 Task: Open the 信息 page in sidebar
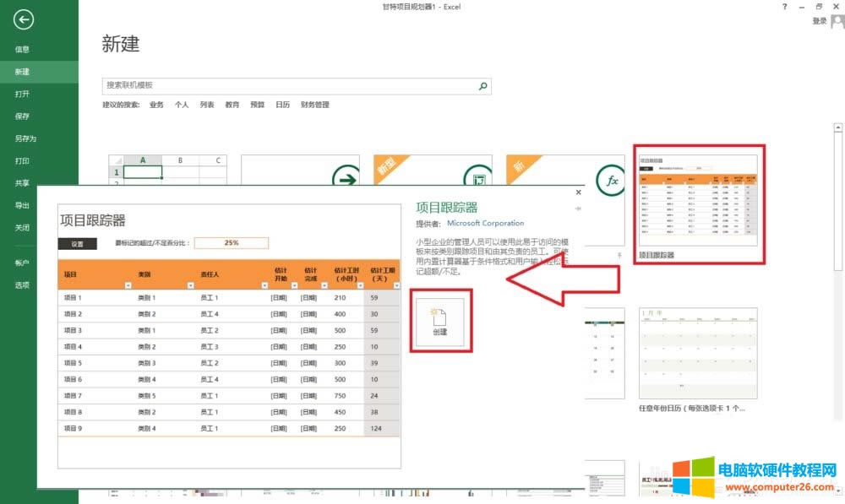point(22,50)
